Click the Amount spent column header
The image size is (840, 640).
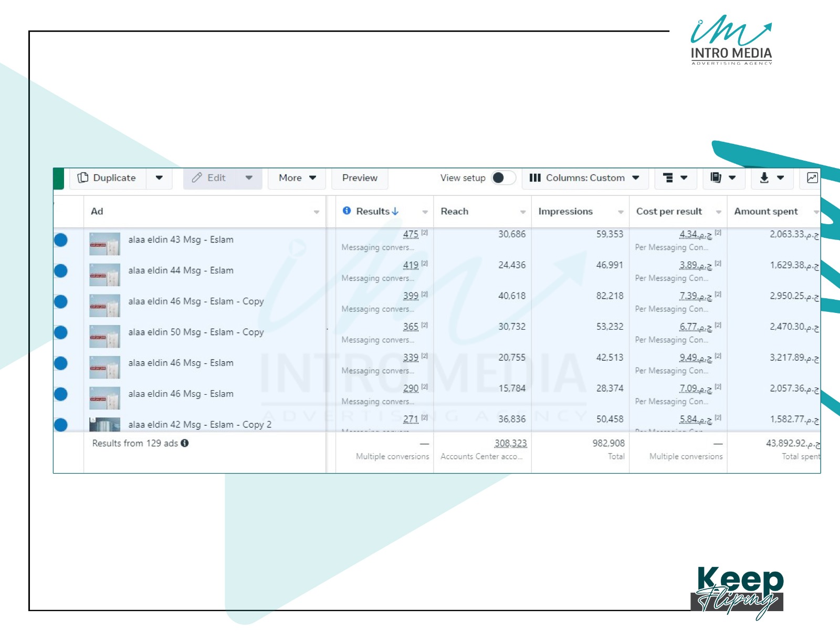pos(765,211)
